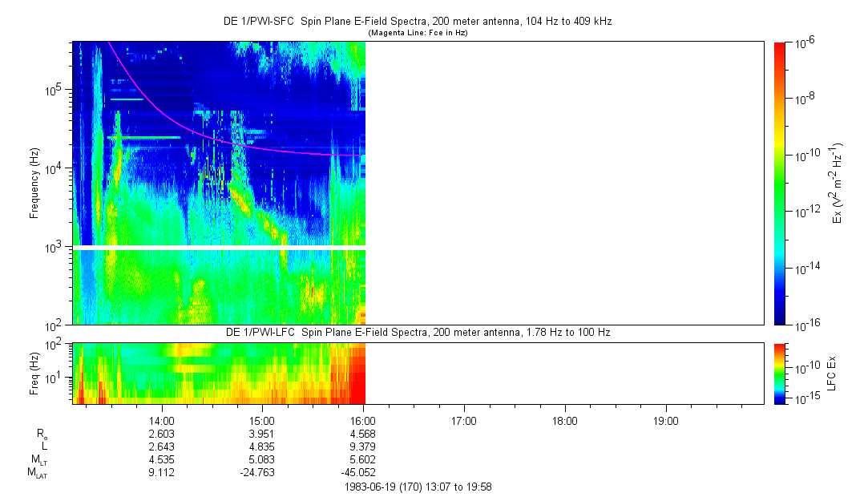This screenshot has height=497, width=868.
Task: Click the DE 1/PWI-SFC plot title
Action: [x=417, y=22]
